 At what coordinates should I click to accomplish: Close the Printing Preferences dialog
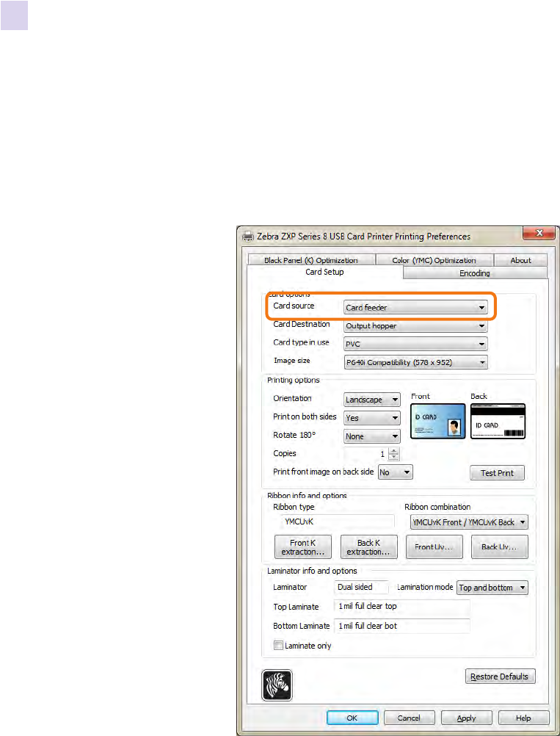(x=539, y=234)
